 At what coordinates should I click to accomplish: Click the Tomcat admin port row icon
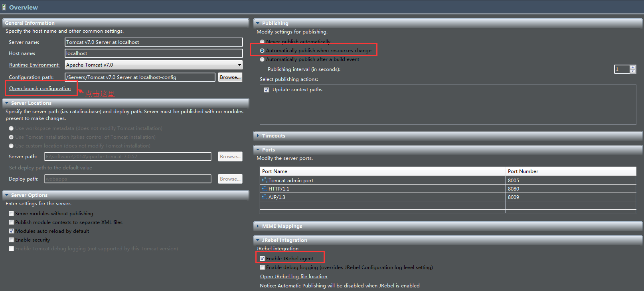click(264, 181)
